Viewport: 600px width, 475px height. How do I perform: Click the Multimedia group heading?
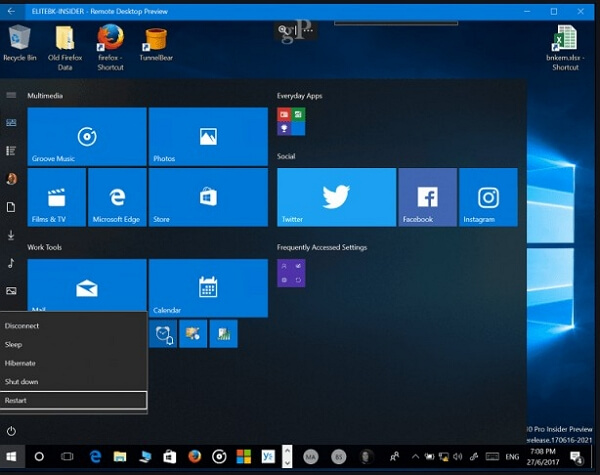[45, 96]
